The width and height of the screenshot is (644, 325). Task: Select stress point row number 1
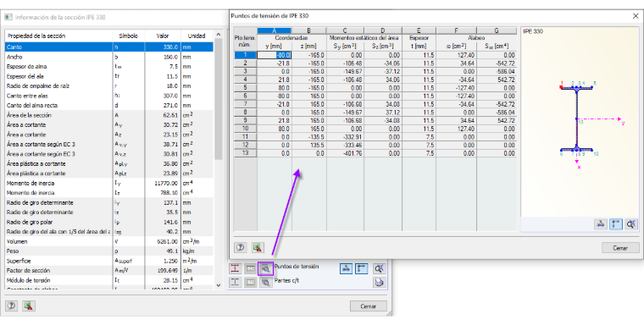pos(245,55)
